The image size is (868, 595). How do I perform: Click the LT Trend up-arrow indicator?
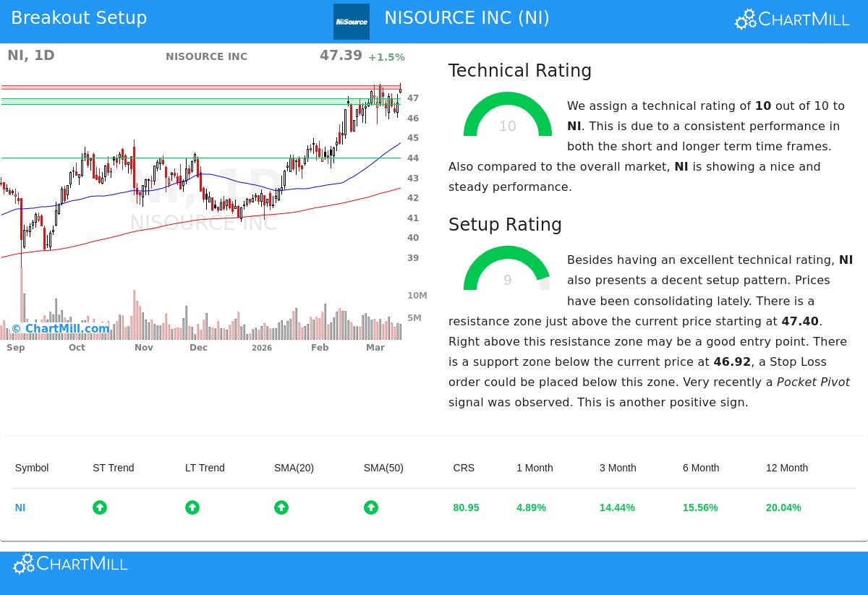coord(192,507)
